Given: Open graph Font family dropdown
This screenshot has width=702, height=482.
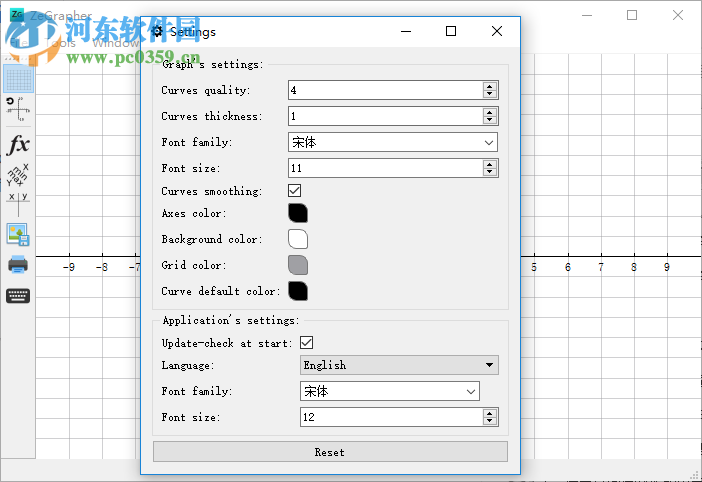Looking at the screenshot, I should pos(393,142).
